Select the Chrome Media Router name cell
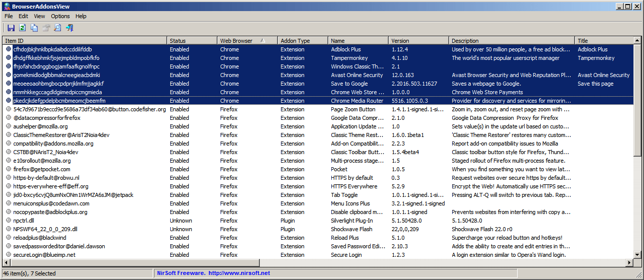Viewport: 644px width, 280px height. click(x=357, y=101)
